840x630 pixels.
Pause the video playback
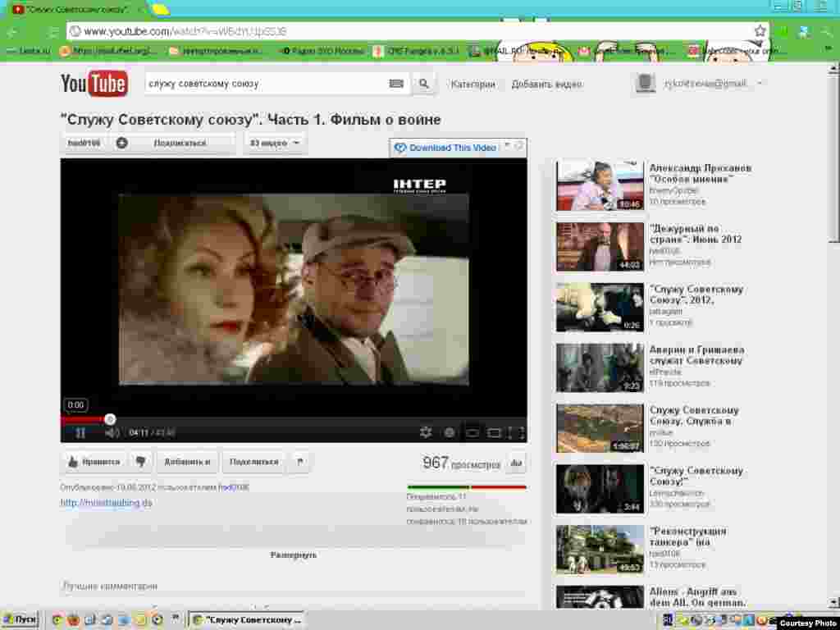point(80,432)
